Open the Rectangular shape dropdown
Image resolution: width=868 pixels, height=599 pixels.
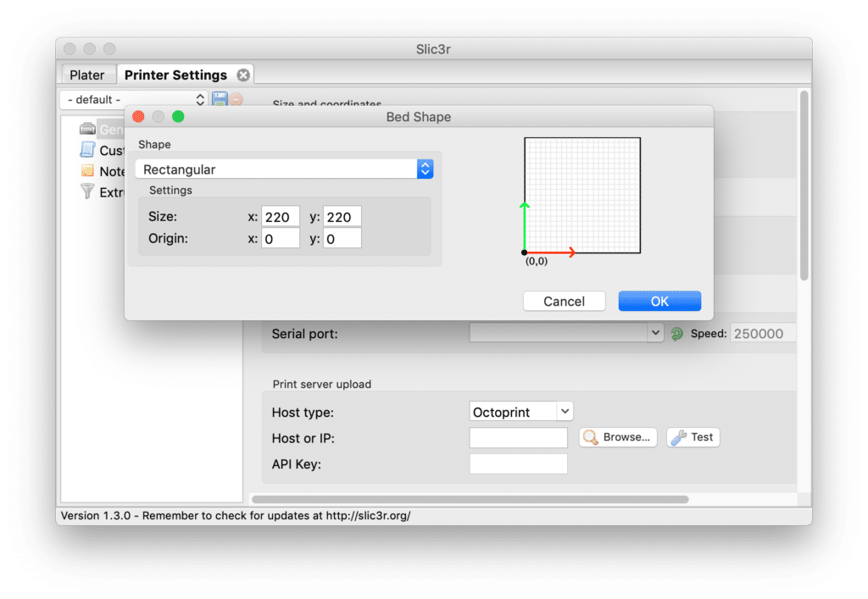[284, 169]
